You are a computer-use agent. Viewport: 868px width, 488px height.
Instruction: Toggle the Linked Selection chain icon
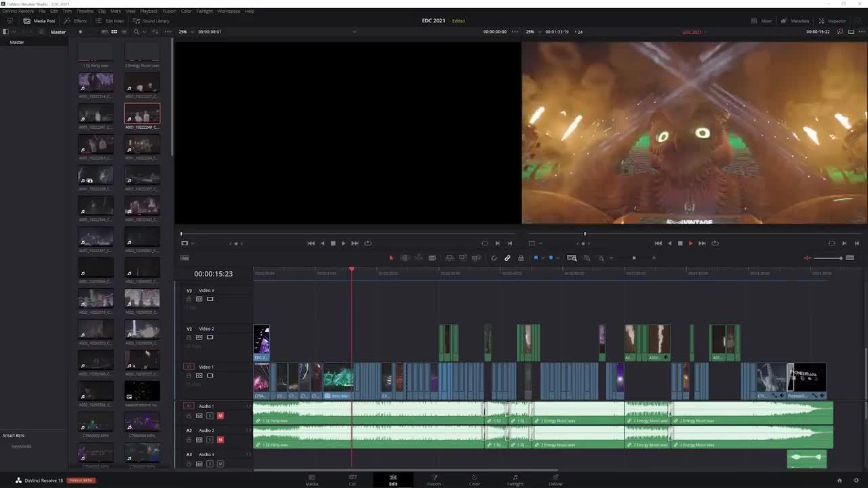pyautogui.click(x=507, y=258)
